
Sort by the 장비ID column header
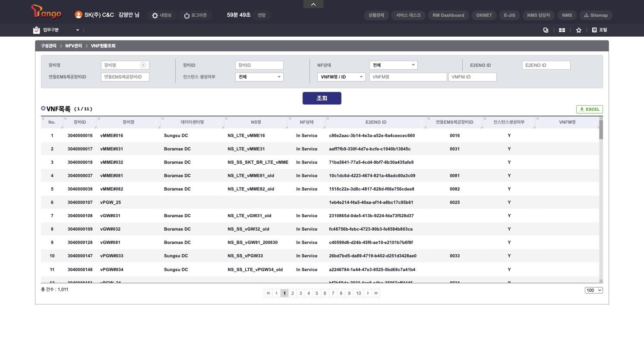pyautogui.click(x=80, y=122)
